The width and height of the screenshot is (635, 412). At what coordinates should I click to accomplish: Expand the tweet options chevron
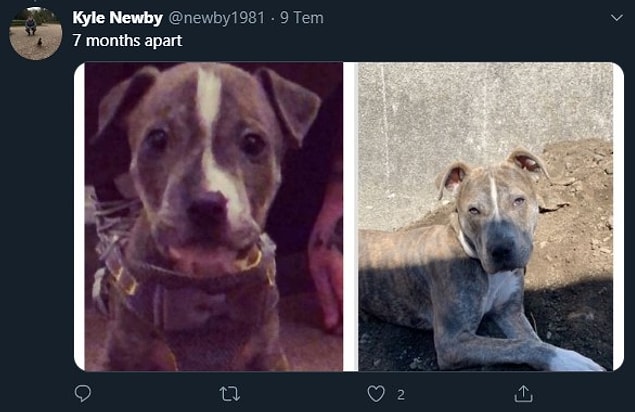pos(616,18)
